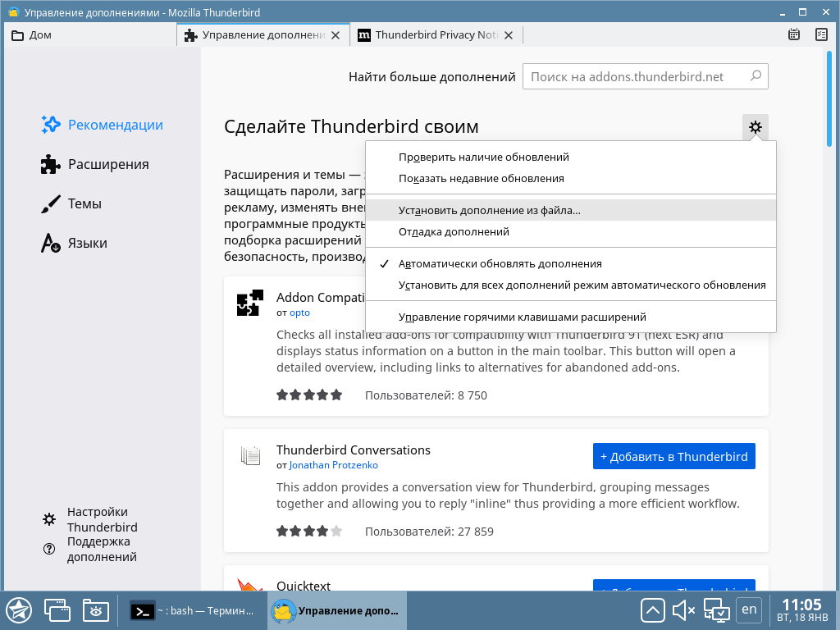This screenshot has height=630, width=840.
Task: Go to Рекомендации in the sidebar
Action: click(x=115, y=125)
